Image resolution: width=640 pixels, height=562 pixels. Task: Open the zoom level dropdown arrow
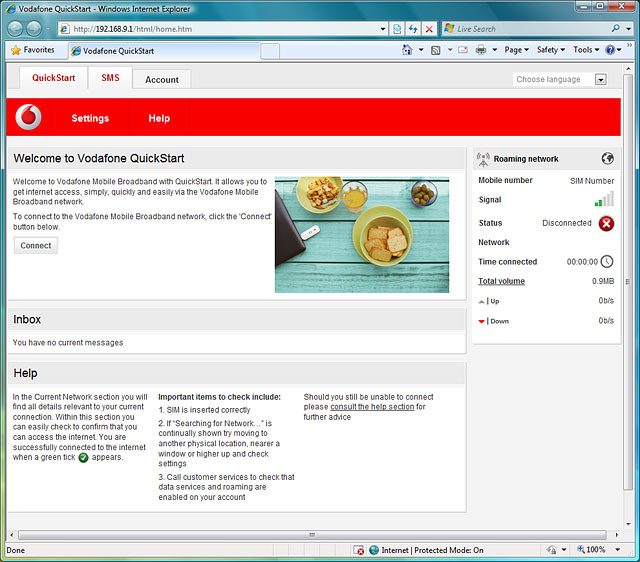tap(618, 550)
